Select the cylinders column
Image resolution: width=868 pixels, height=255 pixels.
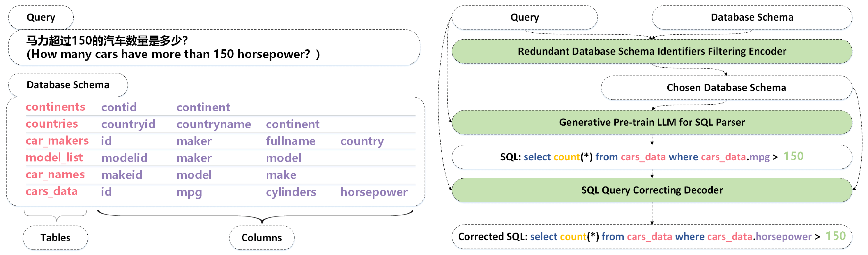291,192
